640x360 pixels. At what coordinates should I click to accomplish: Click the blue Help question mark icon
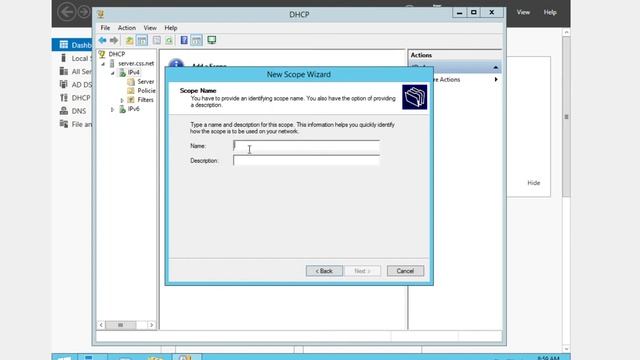(184, 40)
